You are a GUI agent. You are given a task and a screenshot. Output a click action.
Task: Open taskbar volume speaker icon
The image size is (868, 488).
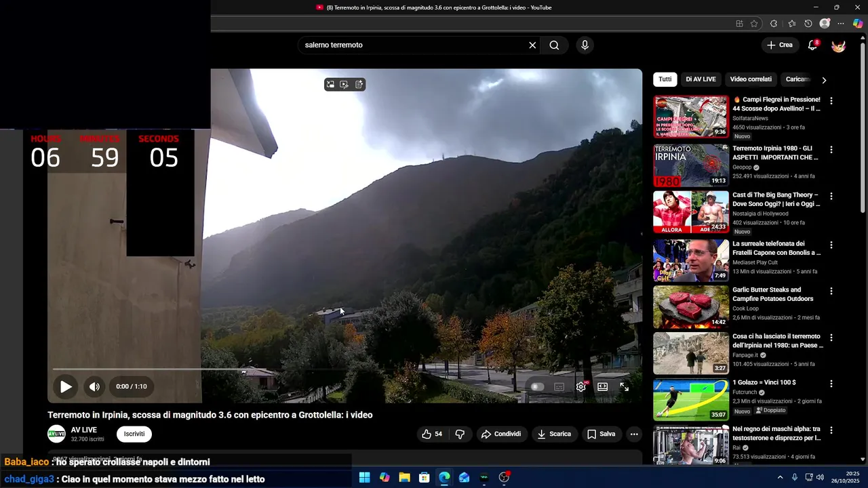(820, 477)
